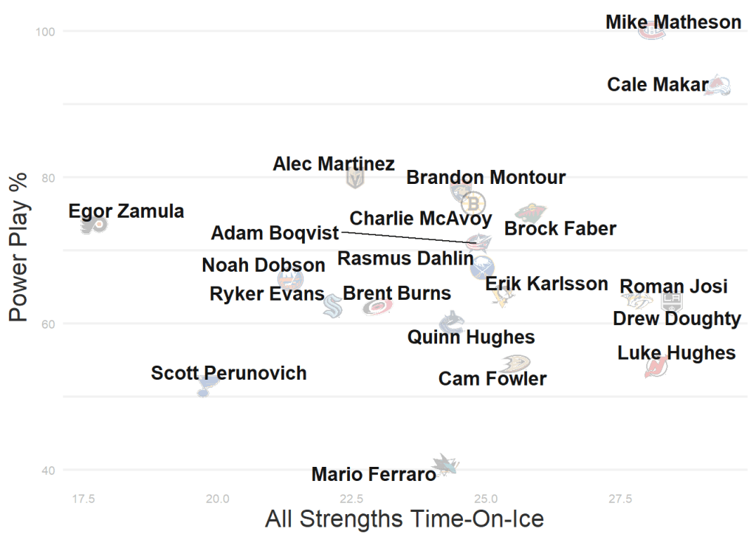The image size is (756, 540).
Task: Click the St. Louis Blues logo point
Action: 207,384
